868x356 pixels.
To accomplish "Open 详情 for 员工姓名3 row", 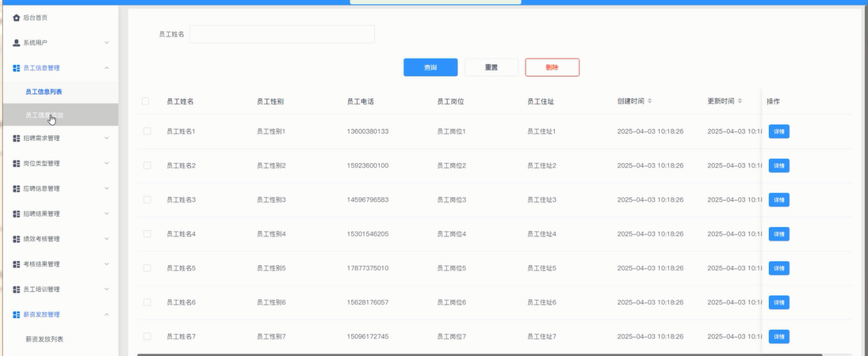I will click(779, 200).
